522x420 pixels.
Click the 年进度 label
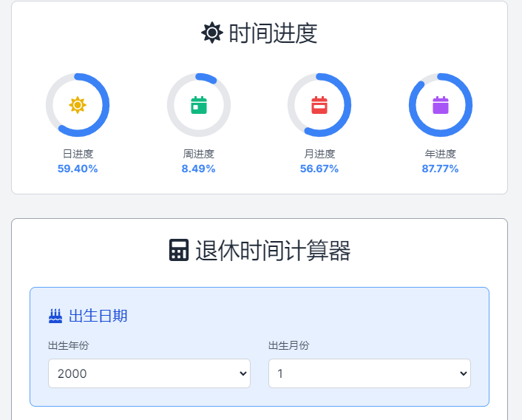click(x=440, y=154)
